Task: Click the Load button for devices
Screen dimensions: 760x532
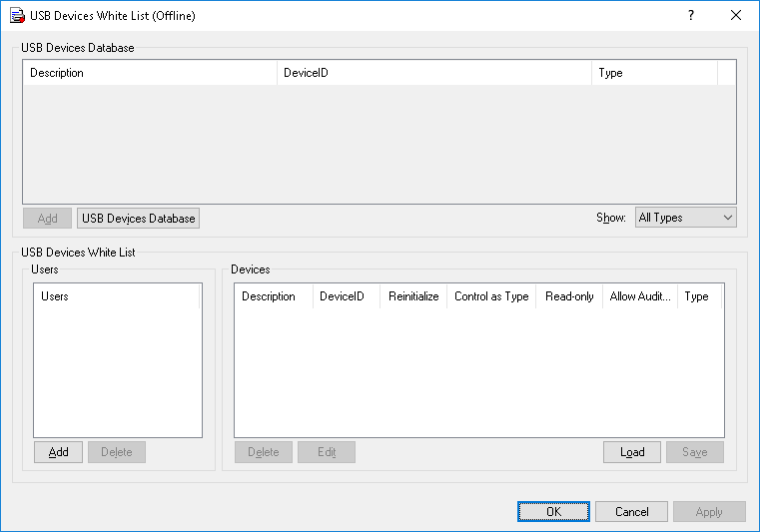Action: (x=632, y=452)
